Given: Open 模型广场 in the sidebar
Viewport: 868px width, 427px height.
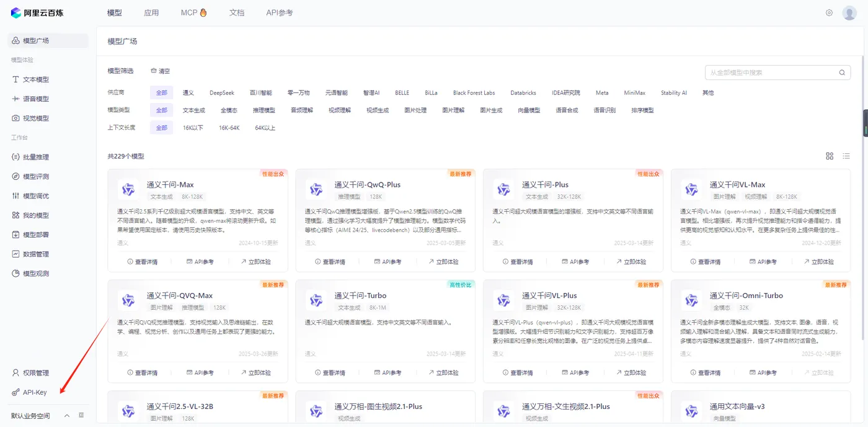Looking at the screenshot, I should point(48,40).
